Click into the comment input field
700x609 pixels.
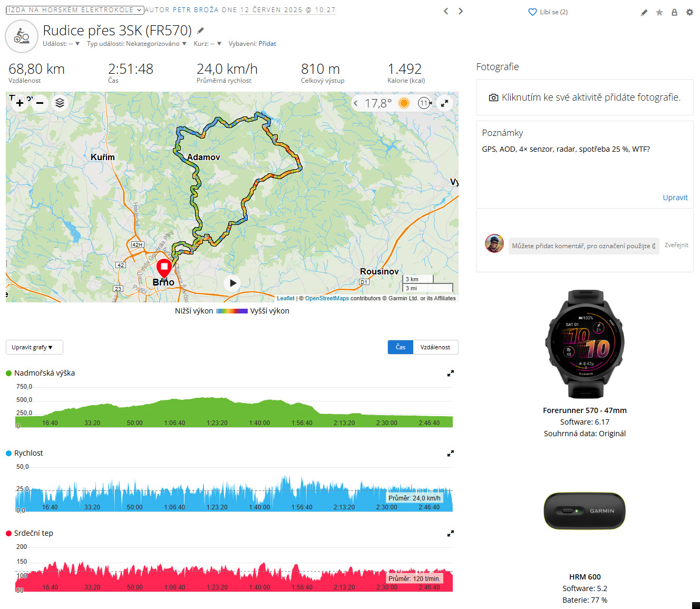point(584,246)
